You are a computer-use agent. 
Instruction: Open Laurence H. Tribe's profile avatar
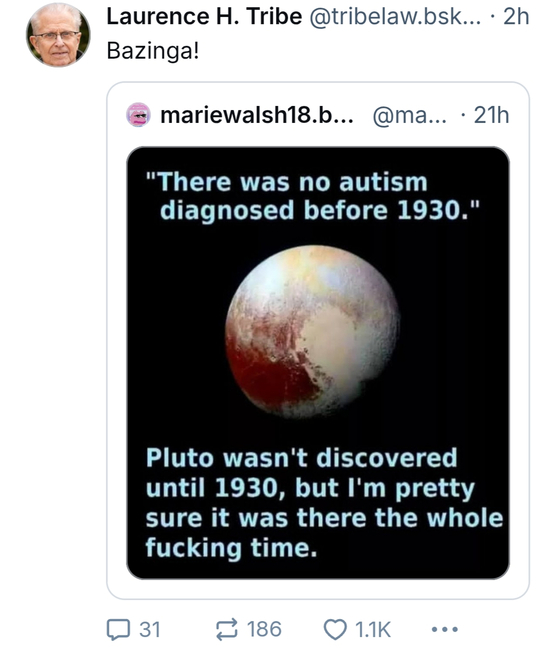pyautogui.click(x=58, y=35)
